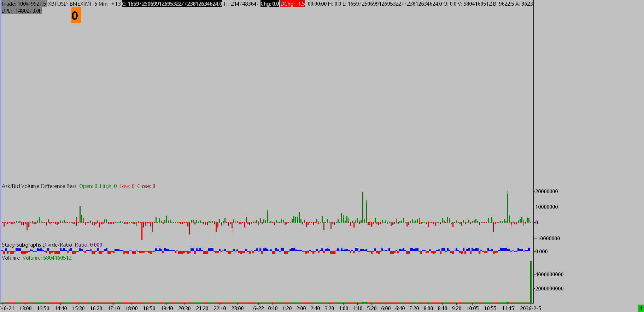This screenshot has height=312, width=644.
Task: Click the 0.000 ratio scale value
Action: (x=541, y=251)
